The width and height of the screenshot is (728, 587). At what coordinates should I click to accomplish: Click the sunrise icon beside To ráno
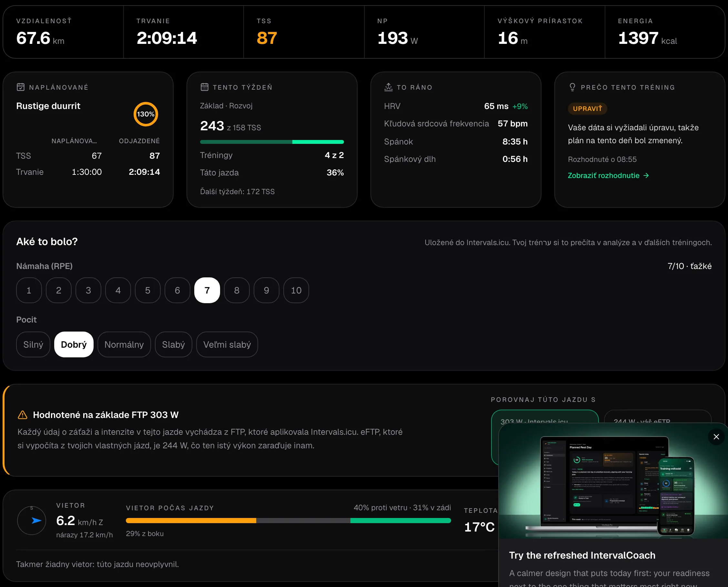coord(388,87)
